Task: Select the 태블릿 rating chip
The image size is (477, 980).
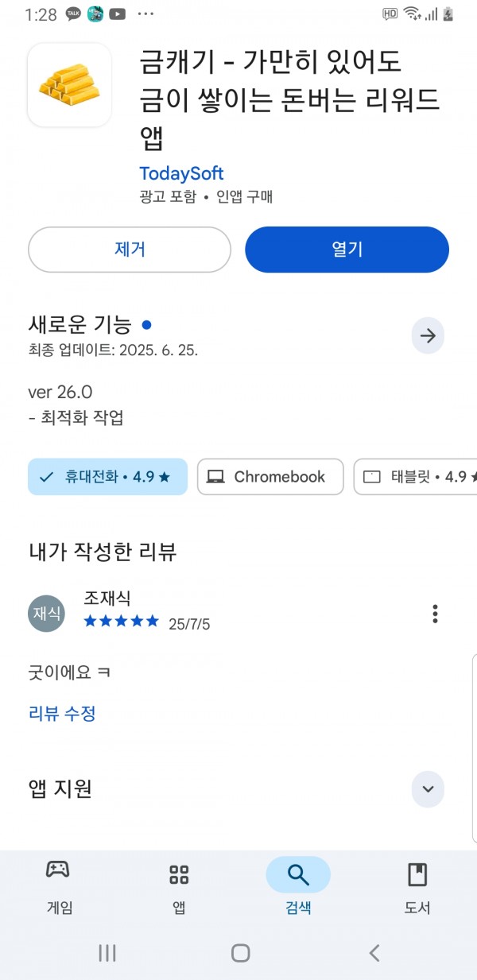Action: click(x=415, y=477)
